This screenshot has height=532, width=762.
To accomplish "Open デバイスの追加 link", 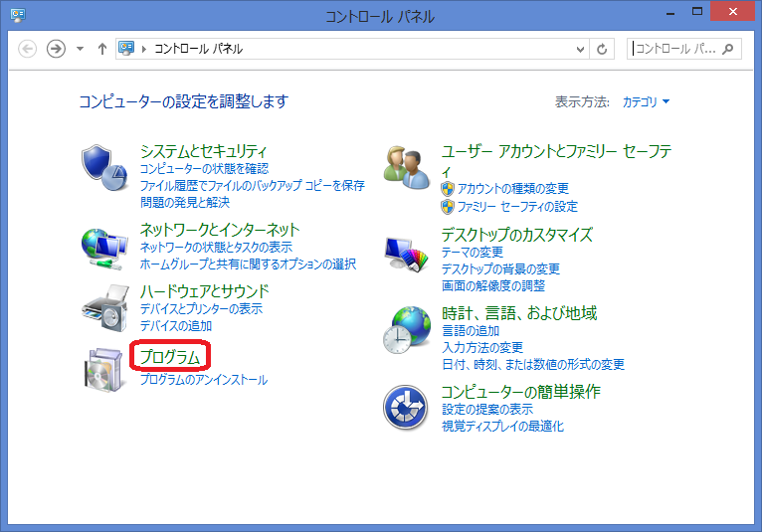I will 176,326.
